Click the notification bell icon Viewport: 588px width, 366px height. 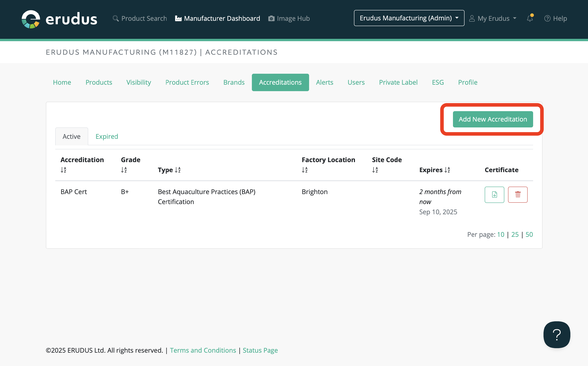(530, 18)
